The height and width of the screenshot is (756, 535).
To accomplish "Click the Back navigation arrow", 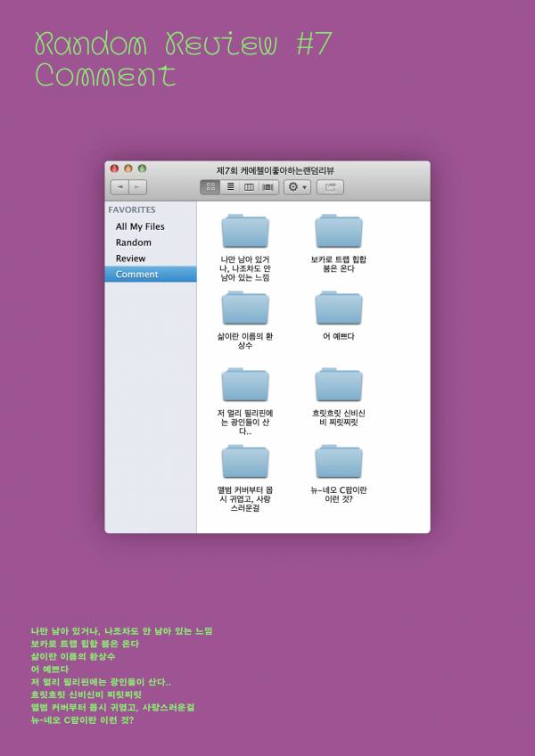I will point(119,187).
